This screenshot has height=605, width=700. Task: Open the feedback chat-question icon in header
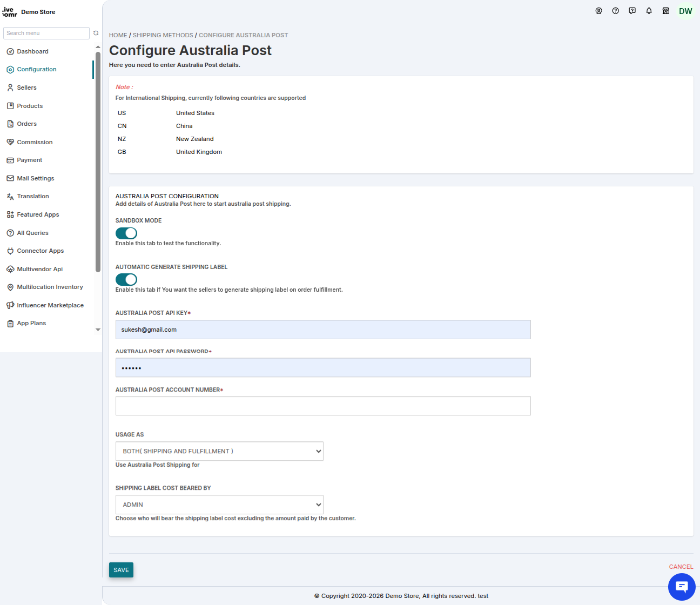coord(632,11)
